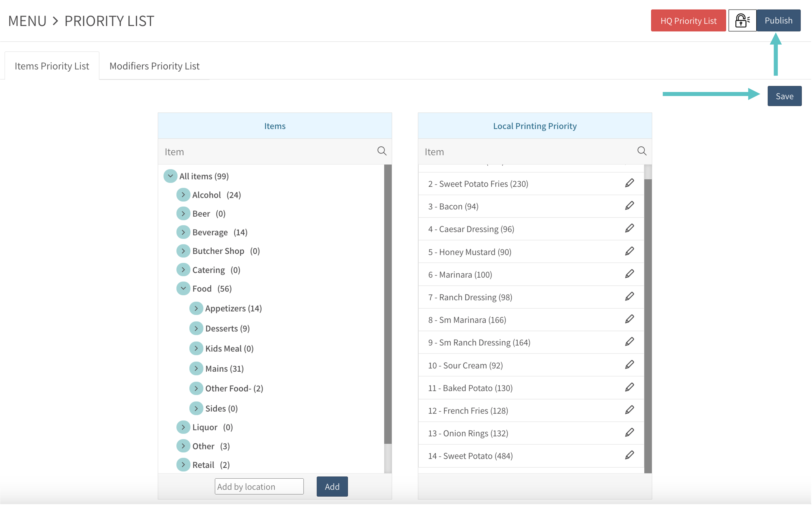812x505 pixels.
Task: Click search icon in Local Printing Priority
Action: click(642, 151)
